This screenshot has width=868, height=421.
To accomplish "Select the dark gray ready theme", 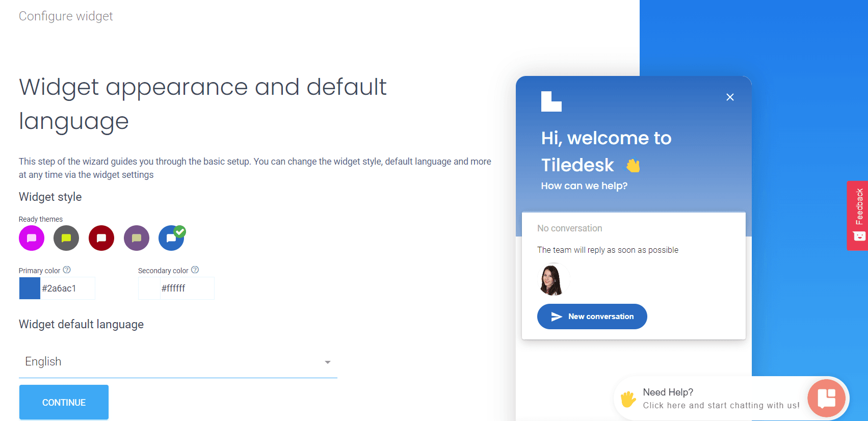I will pos(66,238).
